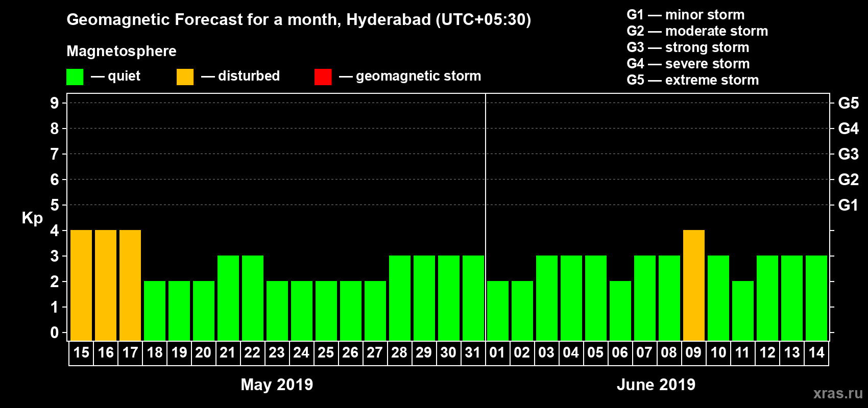868x408 pixels.
Task: Click the Kp value 9 axis label
Action: coord(55,103)
